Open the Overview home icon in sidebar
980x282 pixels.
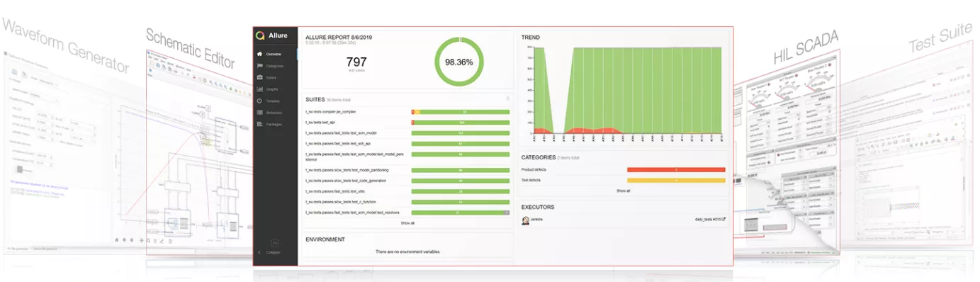click(x=260, y=54)
